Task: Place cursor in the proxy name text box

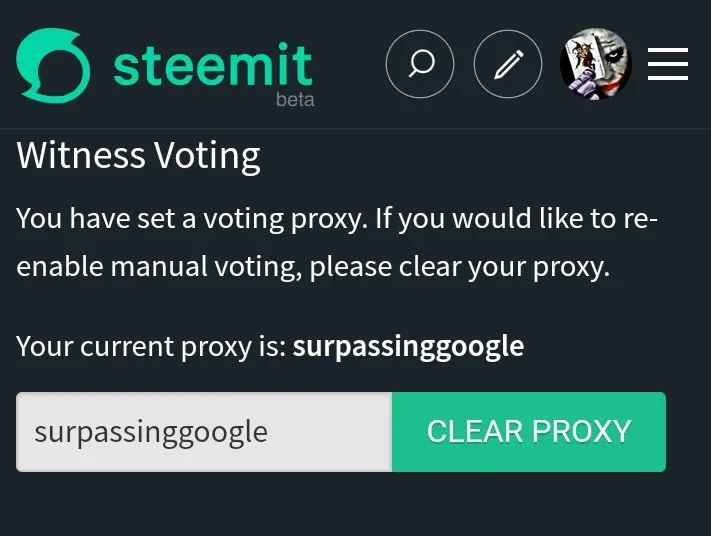Action: point(204,432)
